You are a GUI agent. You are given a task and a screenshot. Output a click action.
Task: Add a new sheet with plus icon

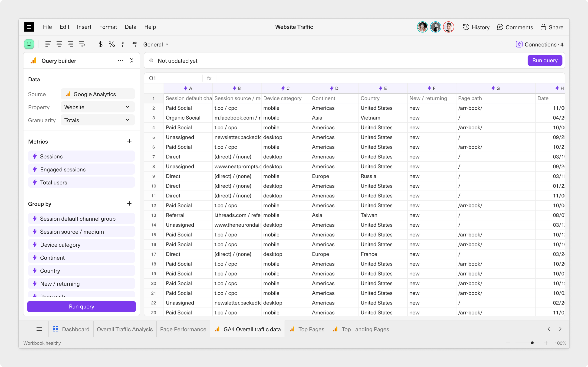(x=28, y=329)
